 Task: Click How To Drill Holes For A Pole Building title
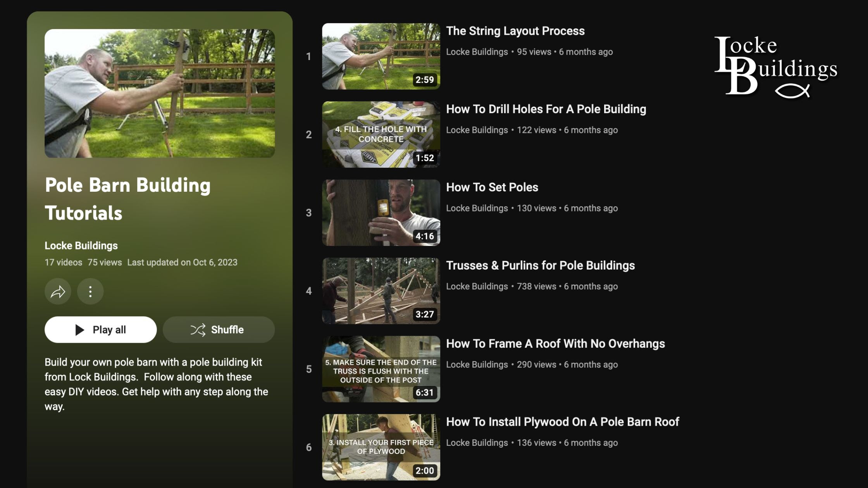[546, 109]
